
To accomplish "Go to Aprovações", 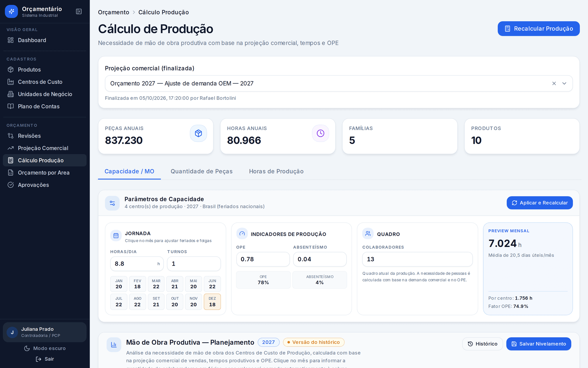I will click(45, 185).
